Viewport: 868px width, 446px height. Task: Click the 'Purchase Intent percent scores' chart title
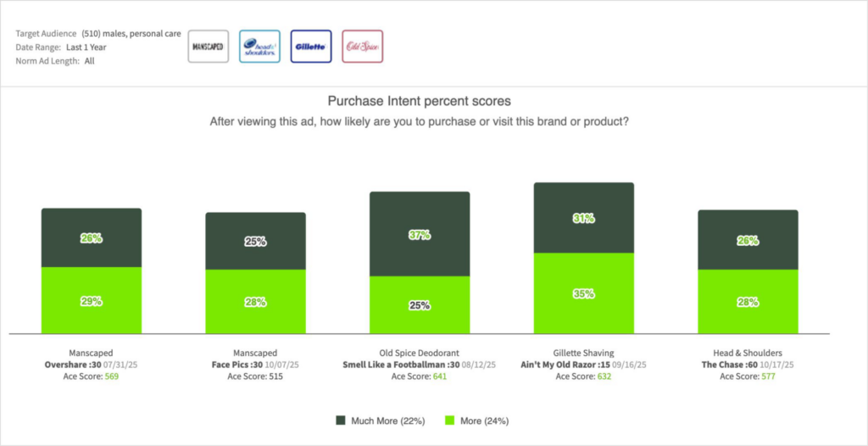pos(419,101)
